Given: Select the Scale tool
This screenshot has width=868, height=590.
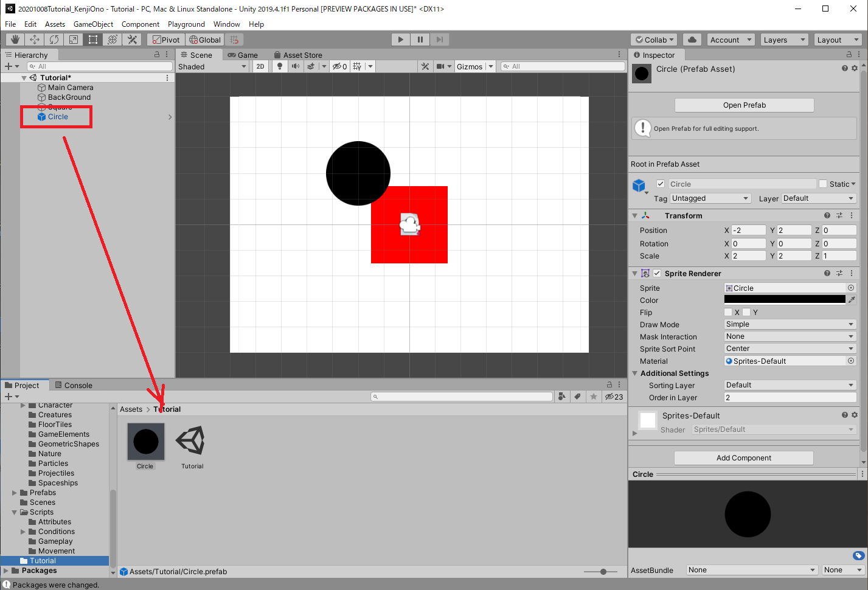Looking at the screenshot, I should [74, 40].
